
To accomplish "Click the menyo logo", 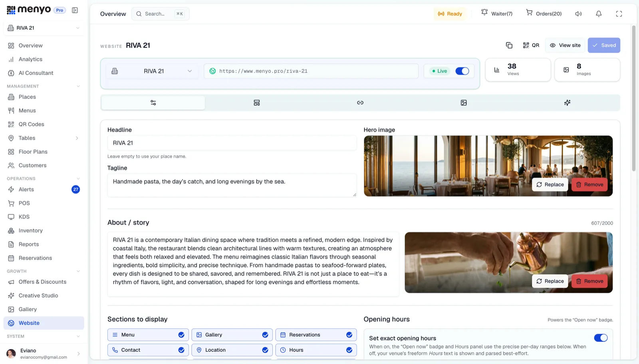I will 29,10.
